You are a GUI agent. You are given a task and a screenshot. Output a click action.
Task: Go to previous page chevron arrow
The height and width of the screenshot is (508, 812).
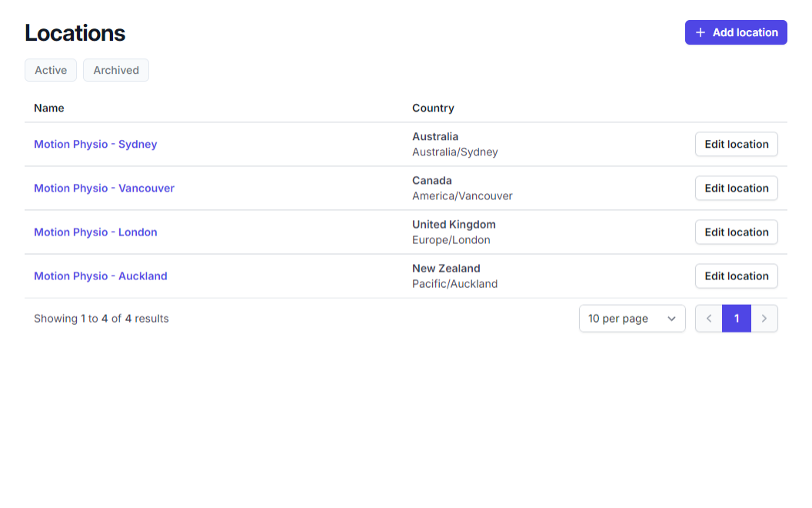(x=709, y=319)
